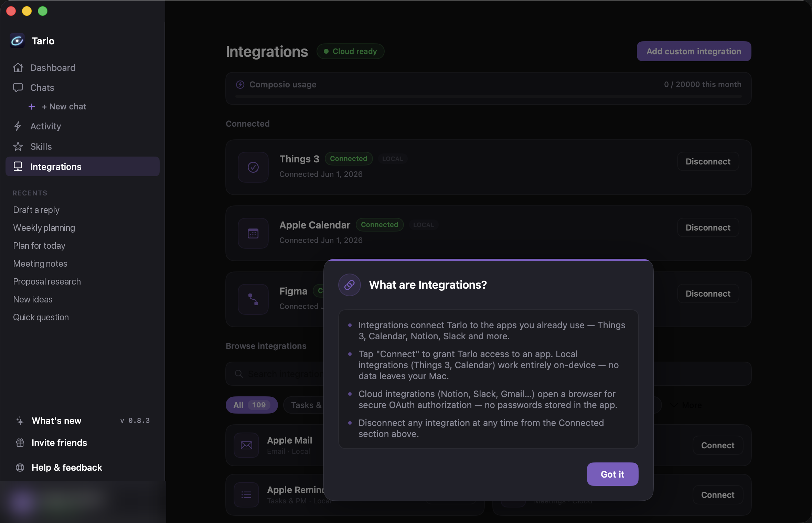This screenshot has height=523, width=812.
Task: Click the Tarlo logo icon
Action: [x=17, y=41]
